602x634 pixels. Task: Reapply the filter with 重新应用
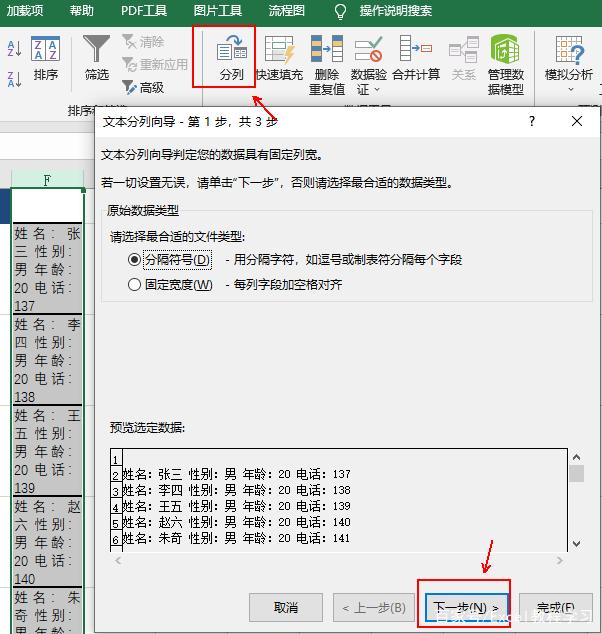[x=155, y=64]
